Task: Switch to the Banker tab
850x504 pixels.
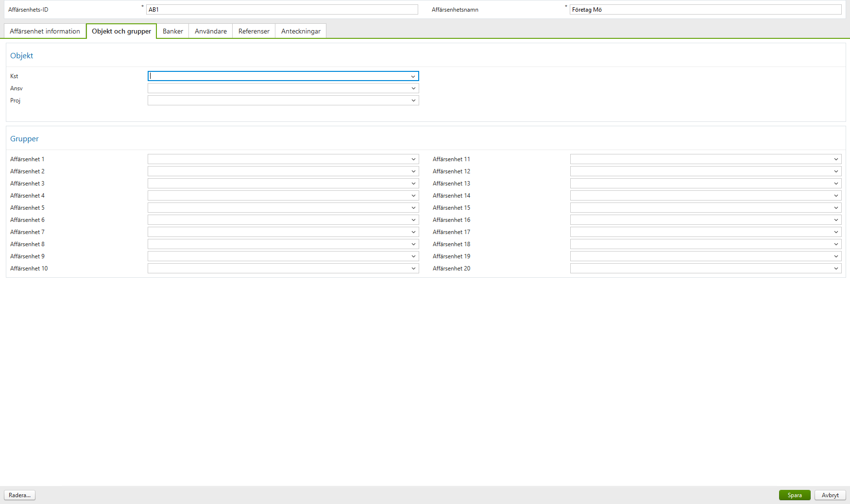Action: coord(172,31)
